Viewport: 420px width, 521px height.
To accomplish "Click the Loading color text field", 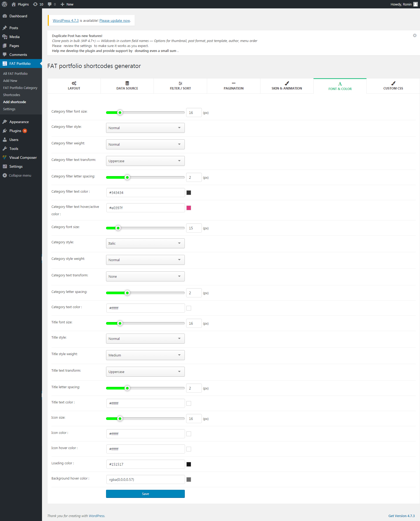I will click(145, 464).
